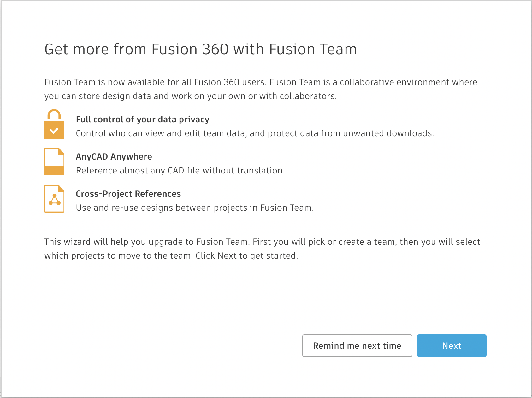Click the "which projects to move to the team" line

[171, 256]
